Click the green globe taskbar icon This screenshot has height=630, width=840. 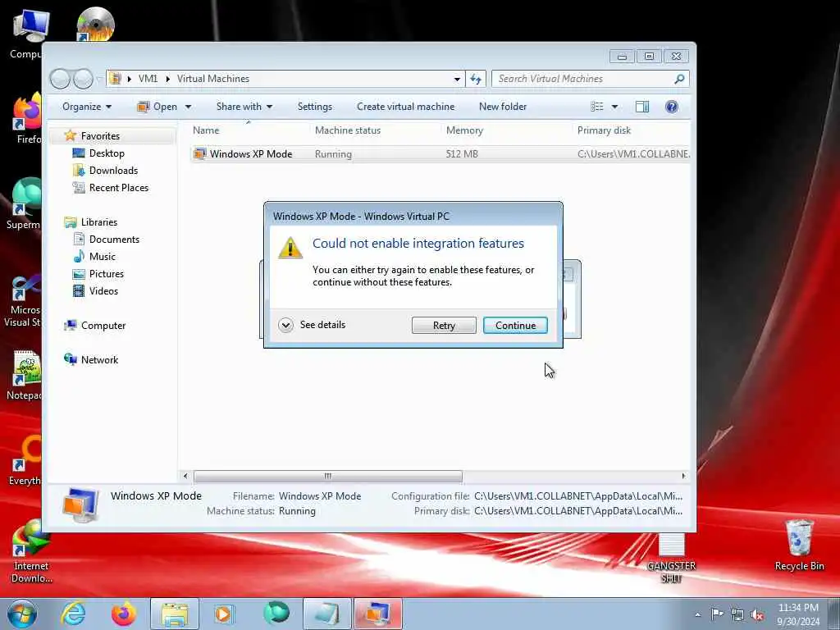click(276, 614)
